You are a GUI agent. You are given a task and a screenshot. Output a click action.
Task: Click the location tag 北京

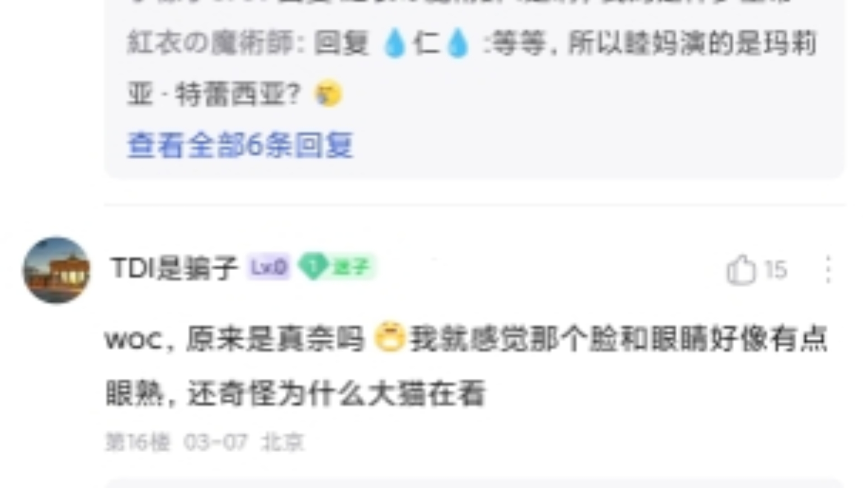283,442
